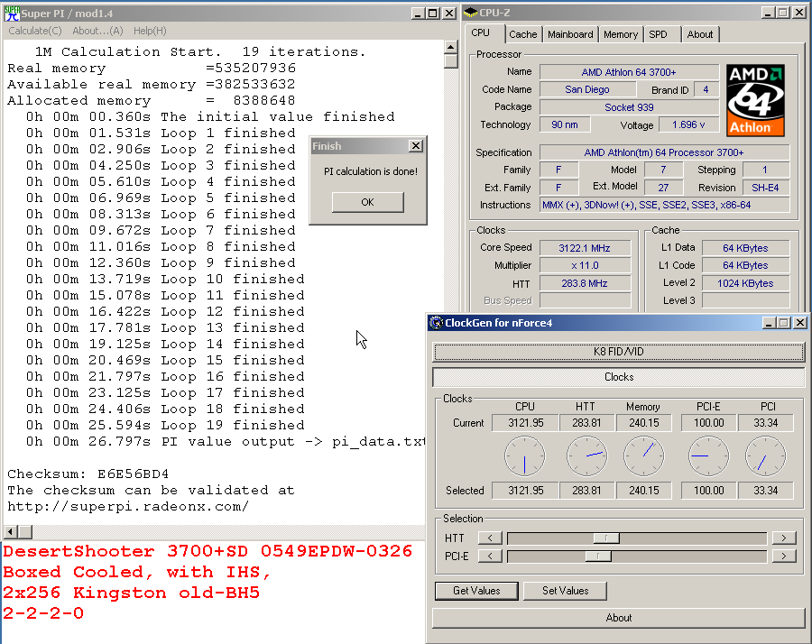Click the 'Loop 19 finished' line
The image size is (812, 644).
165,425
